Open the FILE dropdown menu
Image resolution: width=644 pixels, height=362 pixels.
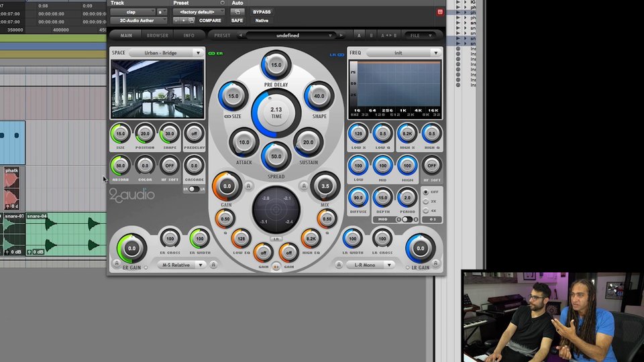[x=419, y=36]
